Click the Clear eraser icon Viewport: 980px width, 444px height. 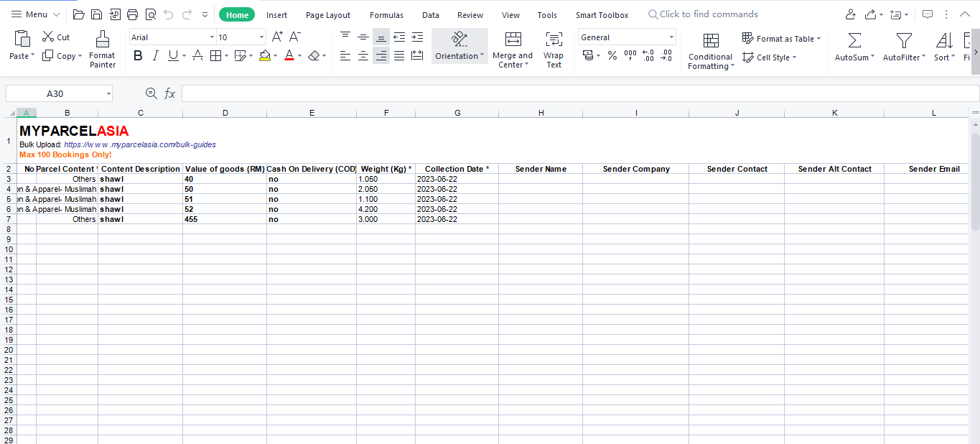click(314, 55)
